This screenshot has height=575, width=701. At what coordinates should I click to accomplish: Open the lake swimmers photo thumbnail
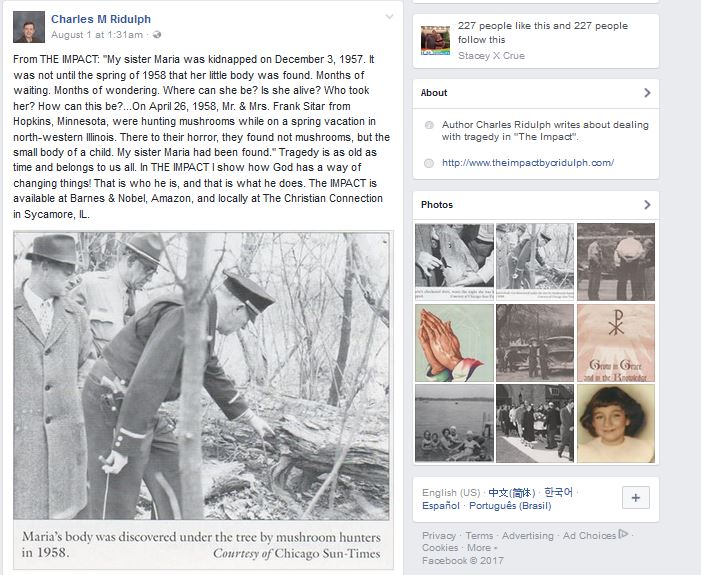click(x=454, y=423)
